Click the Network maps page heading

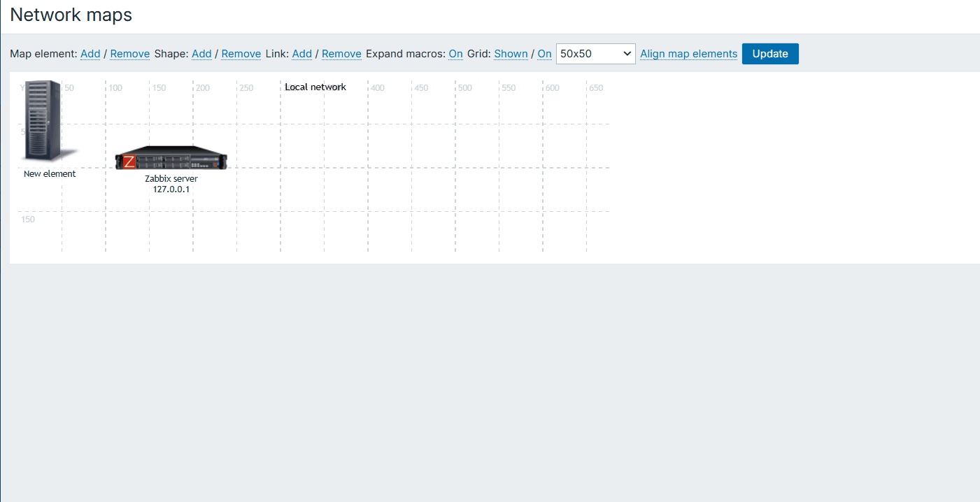pos(71,15)
